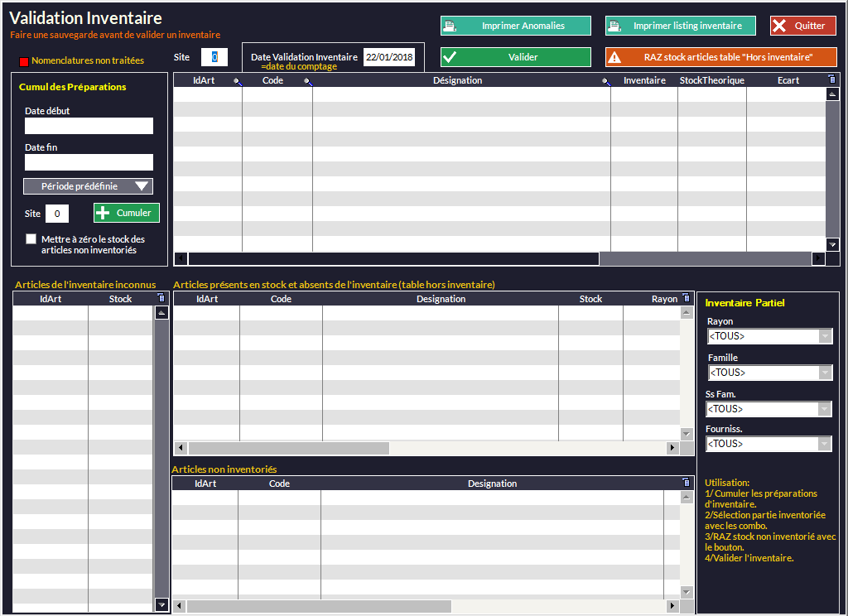Open table menu icon of hors inventaire grid

pyautogui.click(x=686, y=298)
